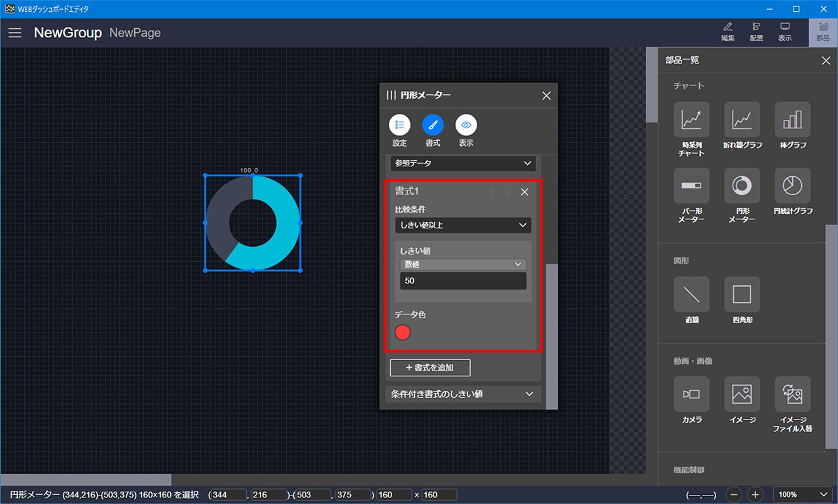
Task: Select the line graph (折れ線グラフ) part
Action: coord(742,120)
